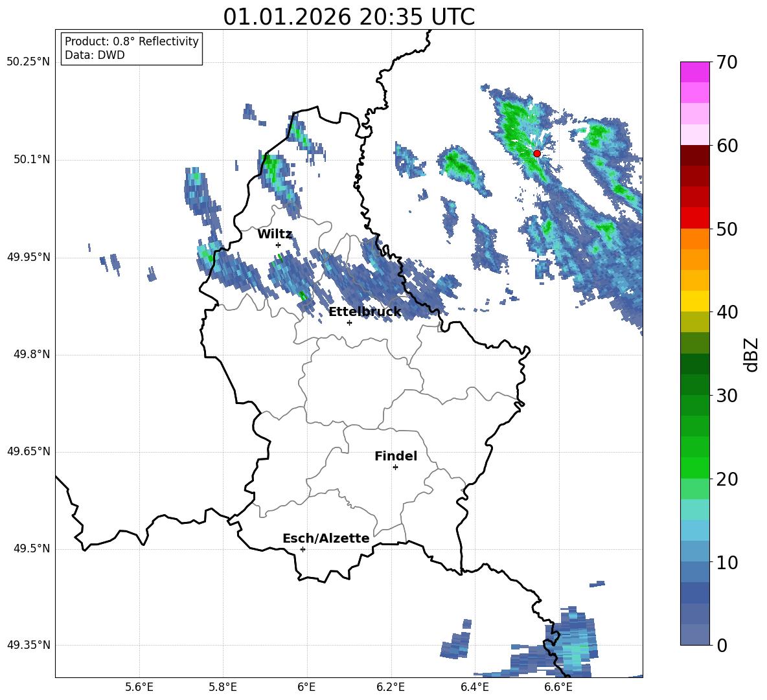This screenshot has height=700, width=767.
Task: Click the title 01.01.2026 20:35 UTC
Action: click(349, 17)
